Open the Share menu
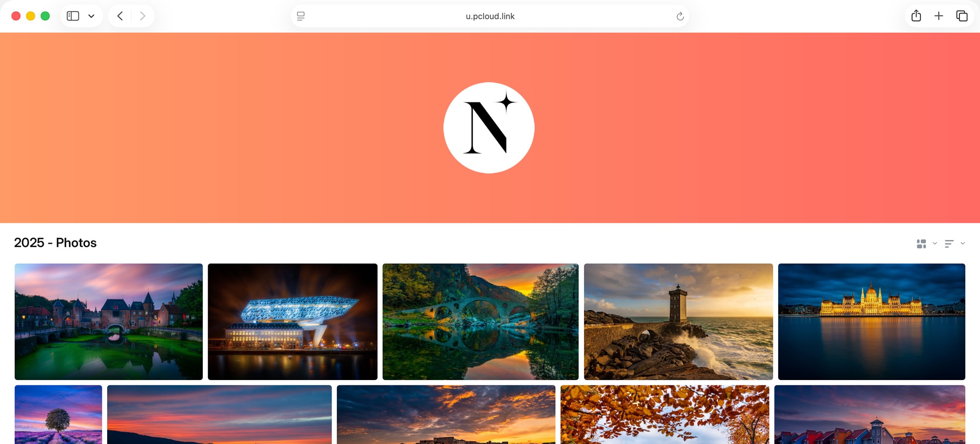The width and height of the screenshot is (980, 444). click(916, 16)
